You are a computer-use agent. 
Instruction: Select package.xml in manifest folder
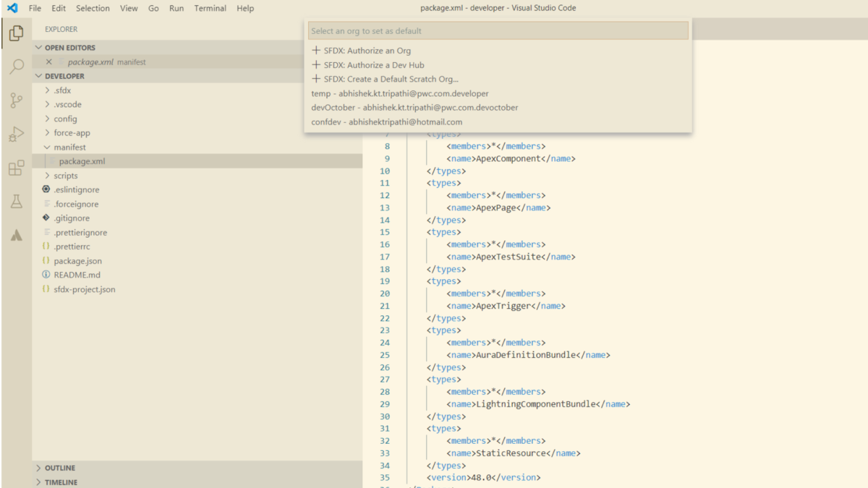click(197, 161)
